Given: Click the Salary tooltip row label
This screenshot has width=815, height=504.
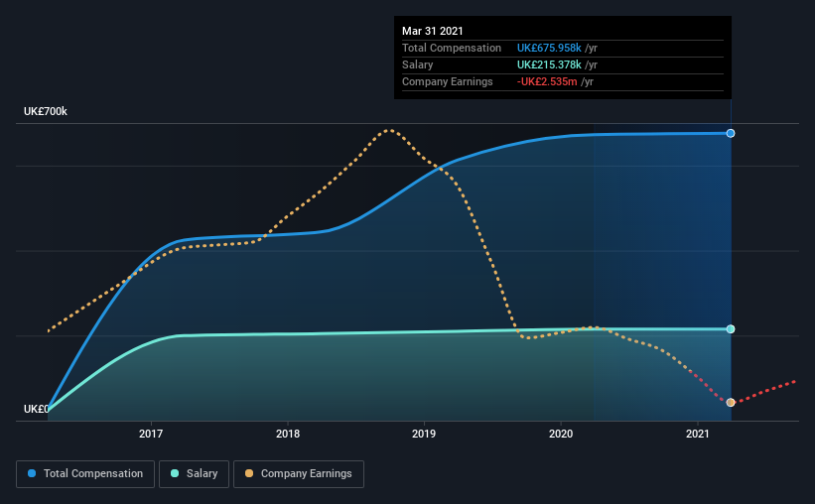Looking at the screenshot, I should point(417,64).
